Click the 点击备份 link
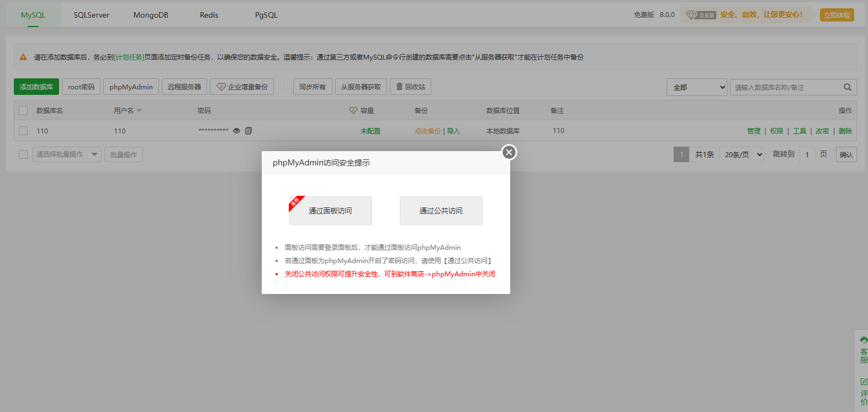The image size is (868, 412). tap(428, 131)
